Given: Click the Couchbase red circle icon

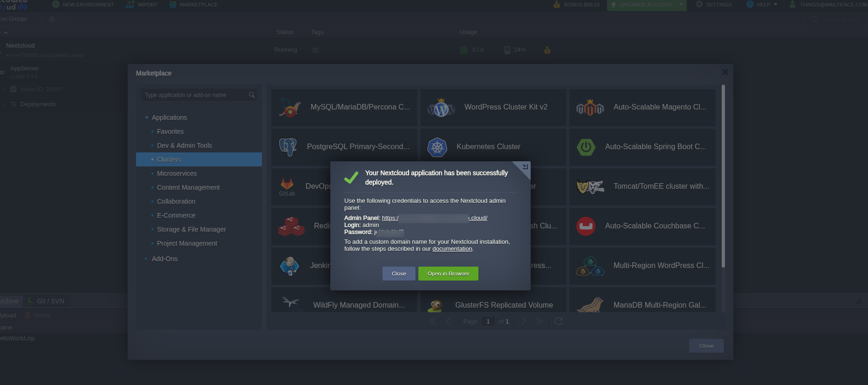Looking at the screenshot, I should (x=586, y=227).
